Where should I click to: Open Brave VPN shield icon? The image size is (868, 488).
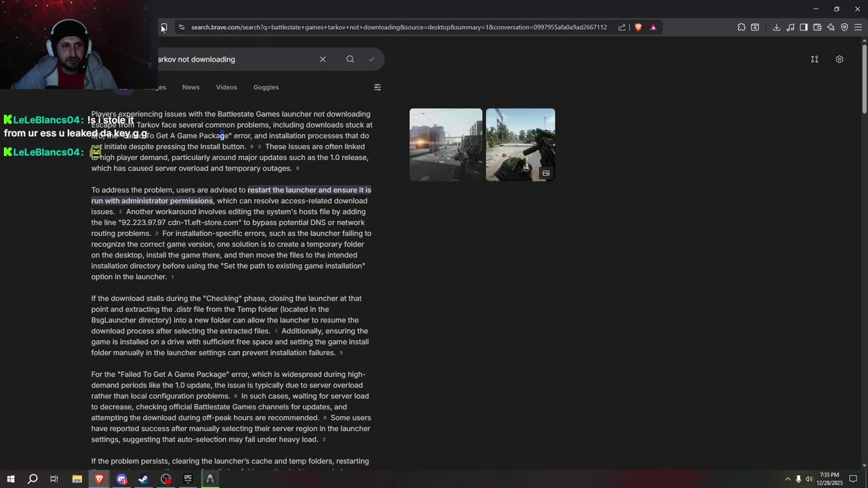[x=844, y=27]
